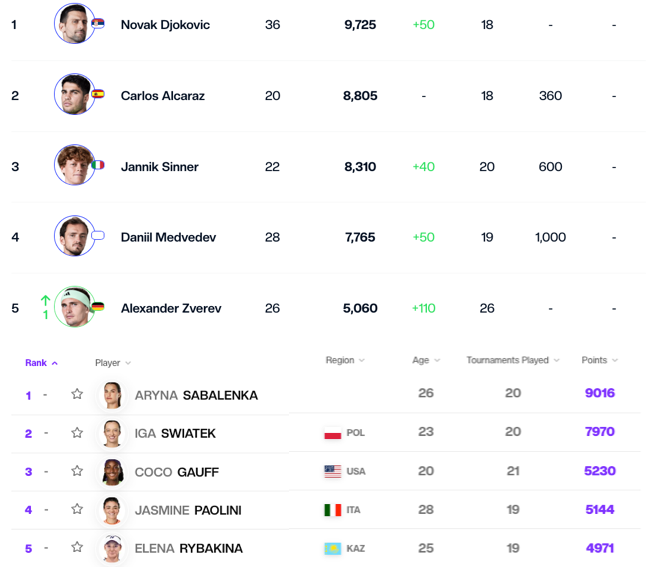
Task: Click the Kazakhstan flag icon for Rybakina
Action: (333, 548)
